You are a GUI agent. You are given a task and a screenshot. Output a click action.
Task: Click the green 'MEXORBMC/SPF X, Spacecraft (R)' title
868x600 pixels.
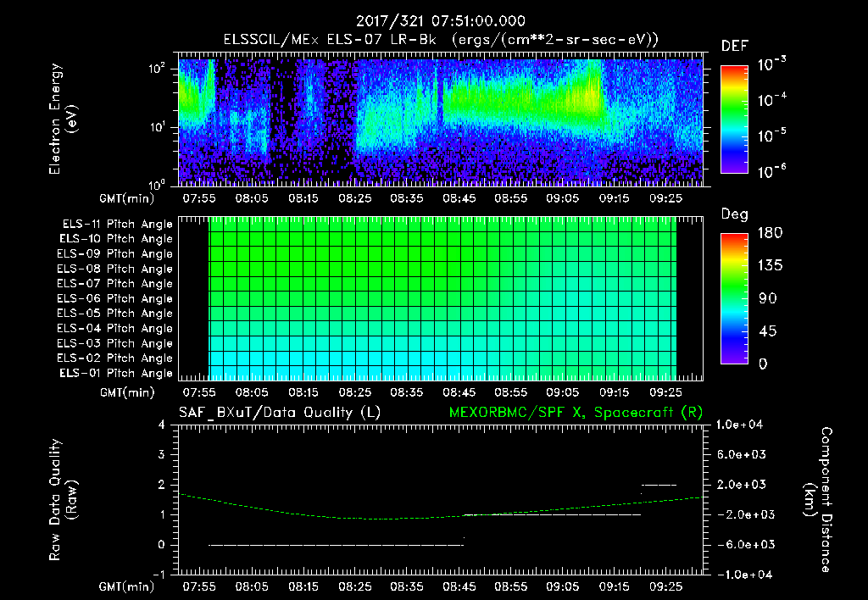point(576,413)
